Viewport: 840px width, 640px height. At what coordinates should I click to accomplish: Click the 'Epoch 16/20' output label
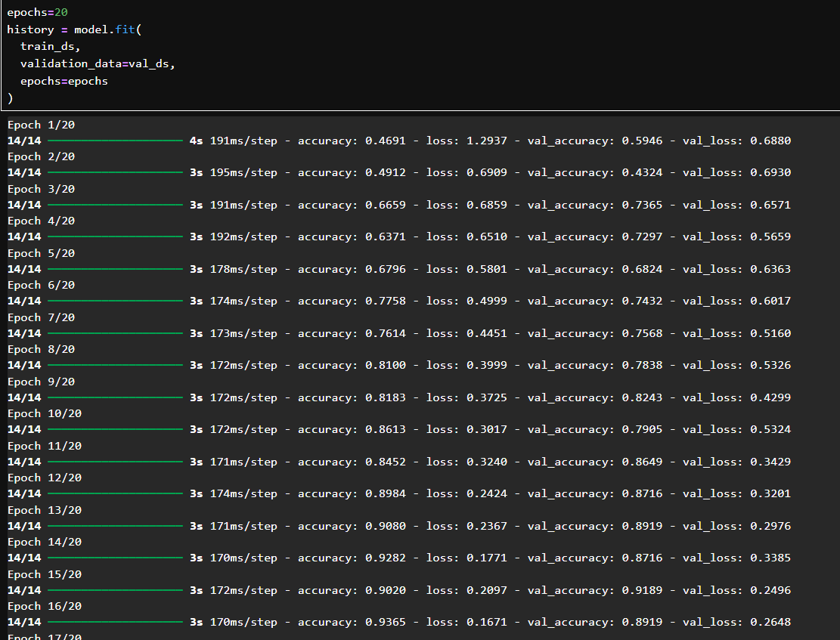45,606
